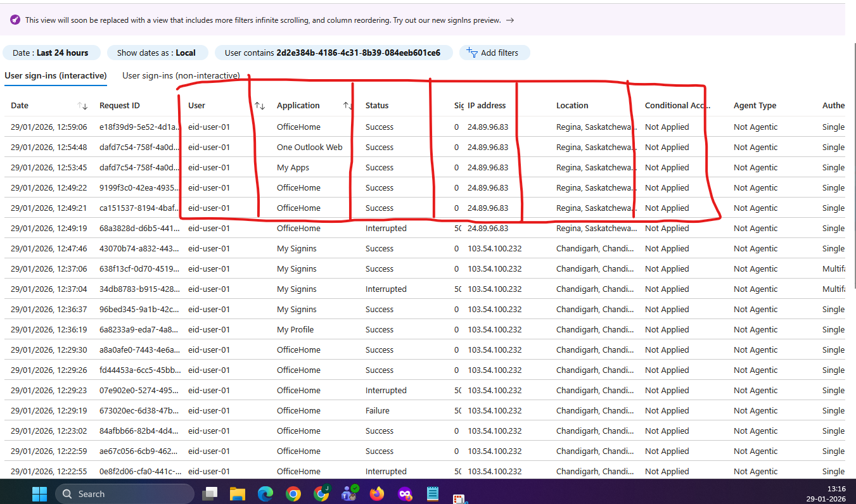Click the Date column sort arrows
This screenshot has width=856, height=504.
pos(82,106)
